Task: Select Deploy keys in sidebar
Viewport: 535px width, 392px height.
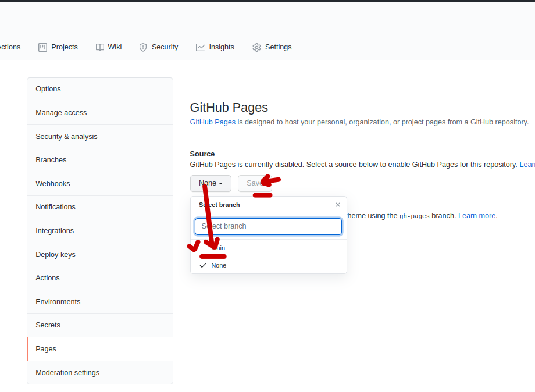Action: pos(55,255)
